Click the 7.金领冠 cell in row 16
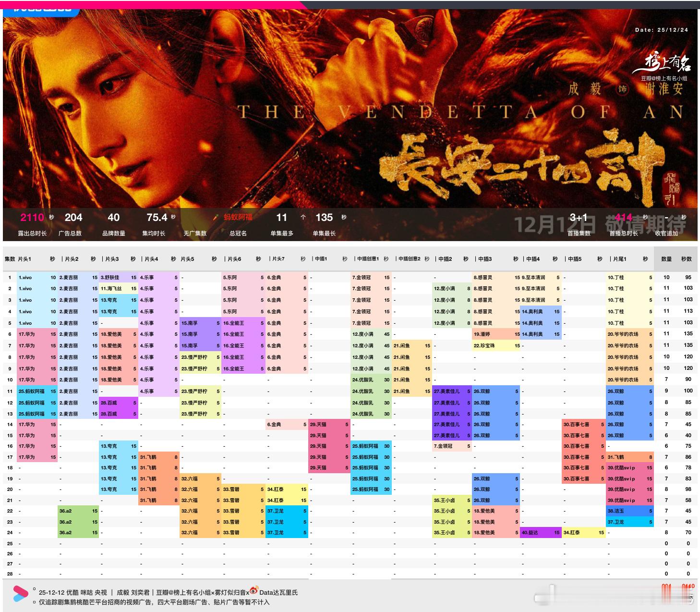700x612 pixels. pos(452,446)
